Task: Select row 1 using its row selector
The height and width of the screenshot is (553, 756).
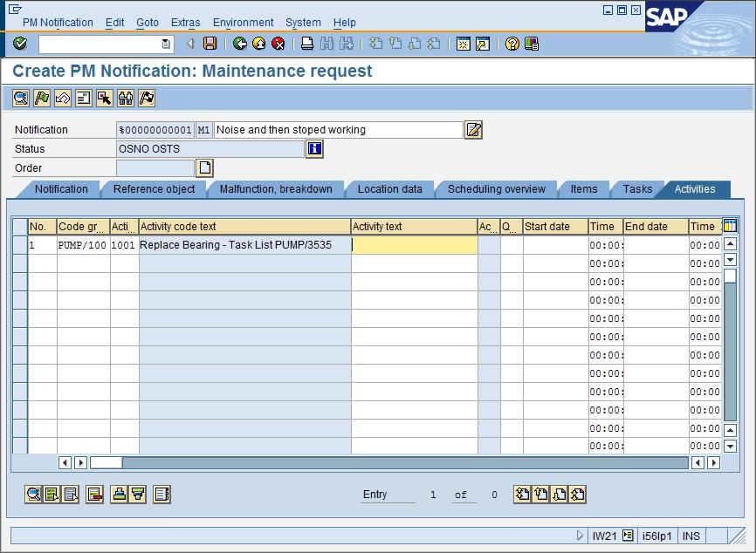Action: [x=20, y=245]
